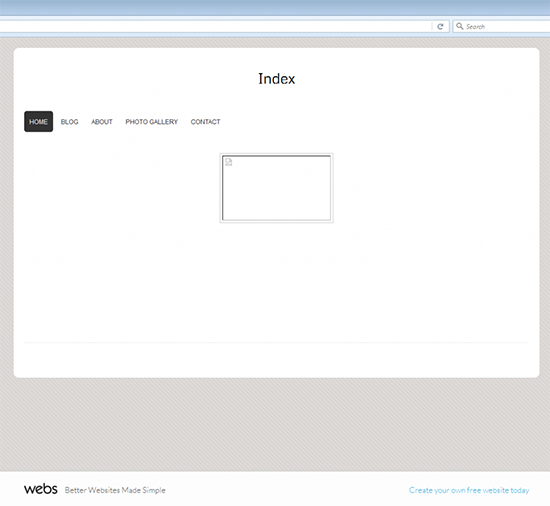Viewport: 550px width, 506px height.
Task: Open the BLOG page from the menu
Action: (69, 122)
